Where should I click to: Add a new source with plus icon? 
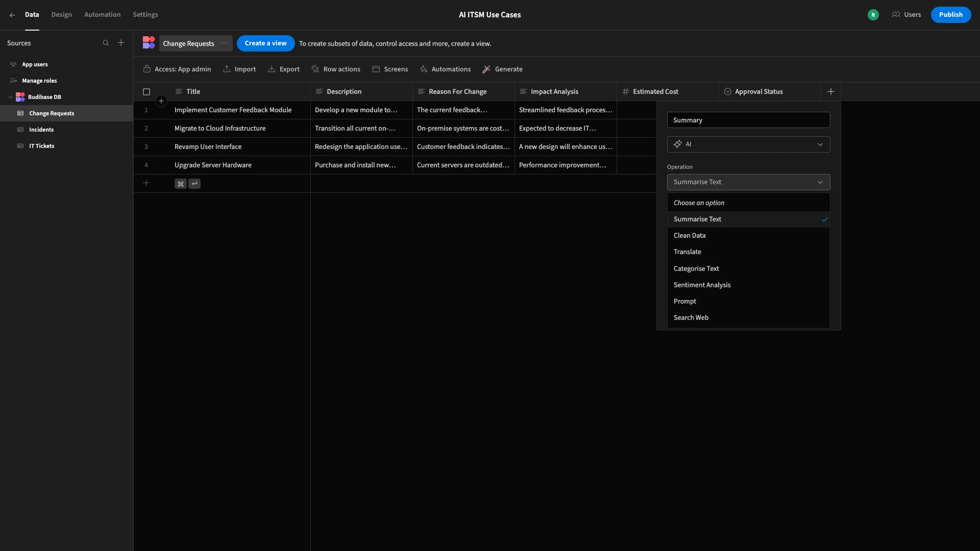point(121,43)
